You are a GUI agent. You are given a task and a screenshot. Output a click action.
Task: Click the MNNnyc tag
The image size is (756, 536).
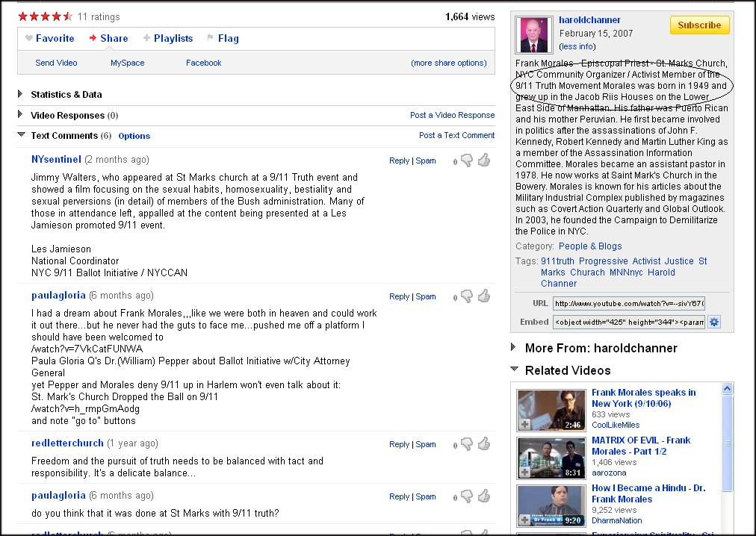click(626, 272)
